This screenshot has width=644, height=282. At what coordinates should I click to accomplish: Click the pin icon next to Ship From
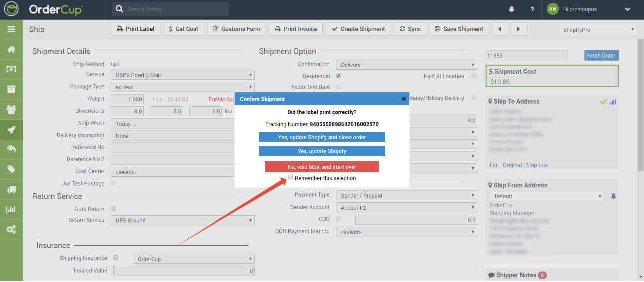[614, 197]
